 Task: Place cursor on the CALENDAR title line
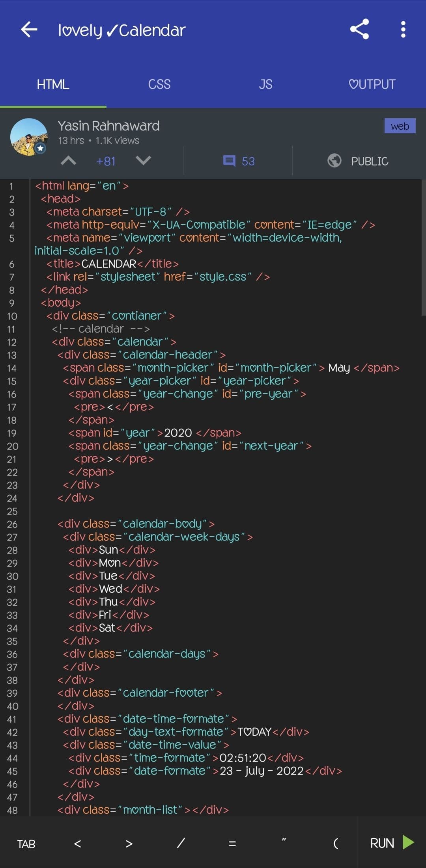(108, 264)
